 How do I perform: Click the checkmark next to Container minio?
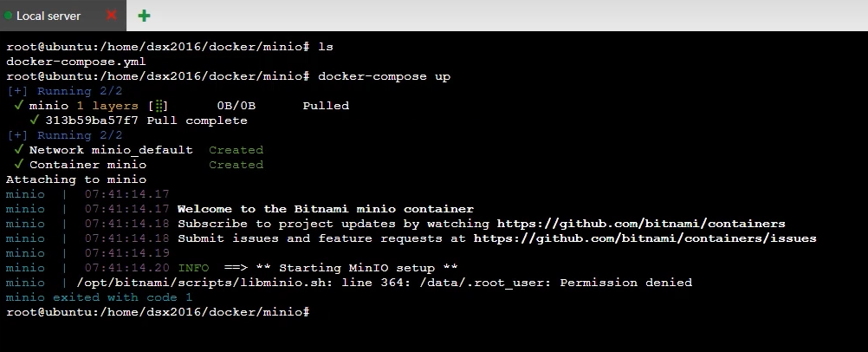19,165
